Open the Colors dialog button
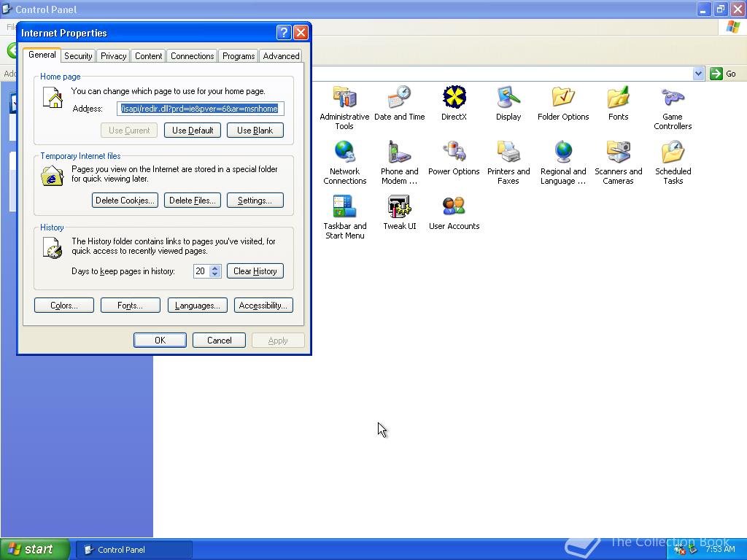 click(x=64, y=306)
